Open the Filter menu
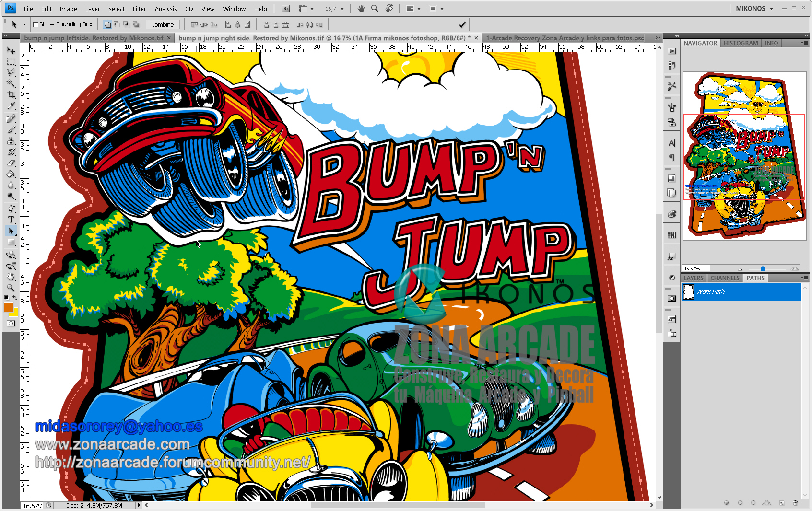This screenshot has width=812, height=511. [x=139, y=8]
